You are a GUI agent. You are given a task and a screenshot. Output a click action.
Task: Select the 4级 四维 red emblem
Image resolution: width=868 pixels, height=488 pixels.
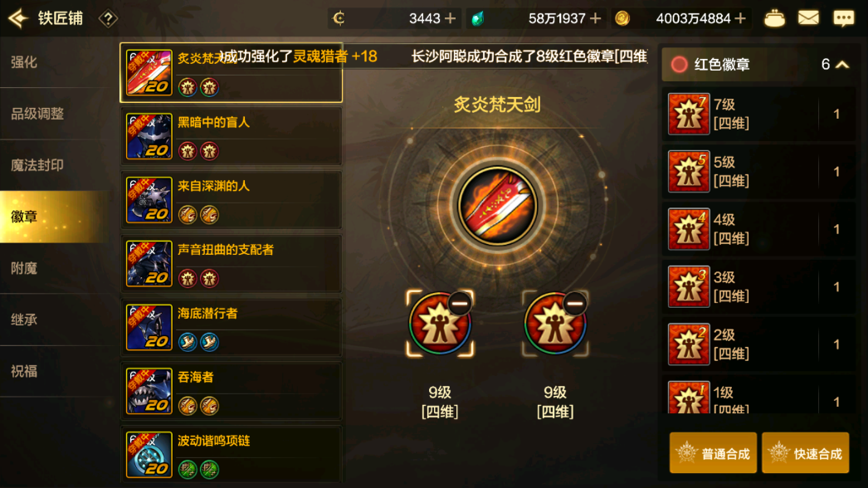pyautogui.click(x=758, y=229)
